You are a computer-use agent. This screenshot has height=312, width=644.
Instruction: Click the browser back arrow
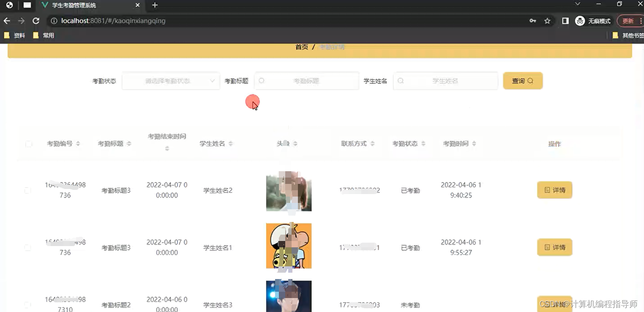[x=7, y=21]
